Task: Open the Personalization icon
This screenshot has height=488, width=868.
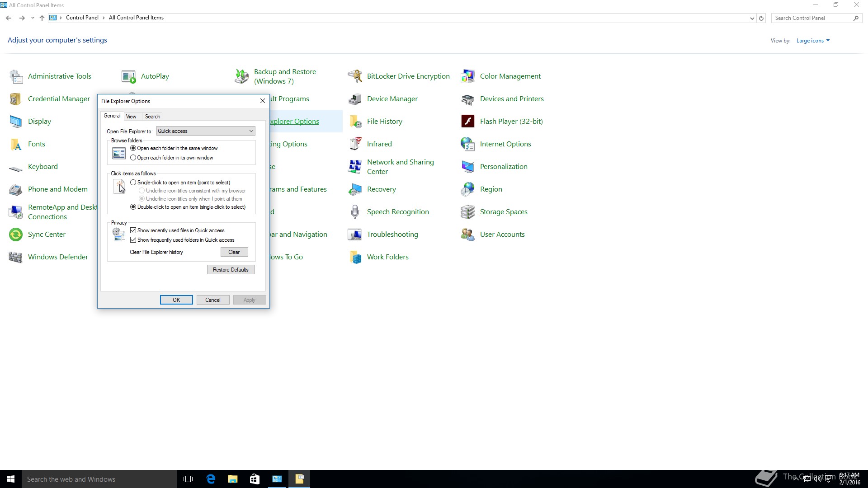Action: tap(468, 167)
